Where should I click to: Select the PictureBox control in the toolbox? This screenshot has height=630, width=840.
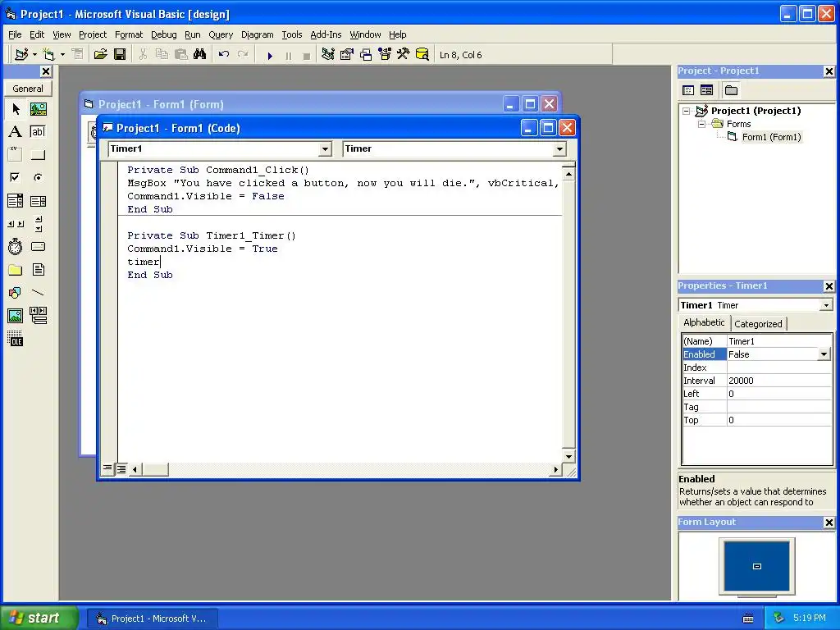(x=38, y=109)
